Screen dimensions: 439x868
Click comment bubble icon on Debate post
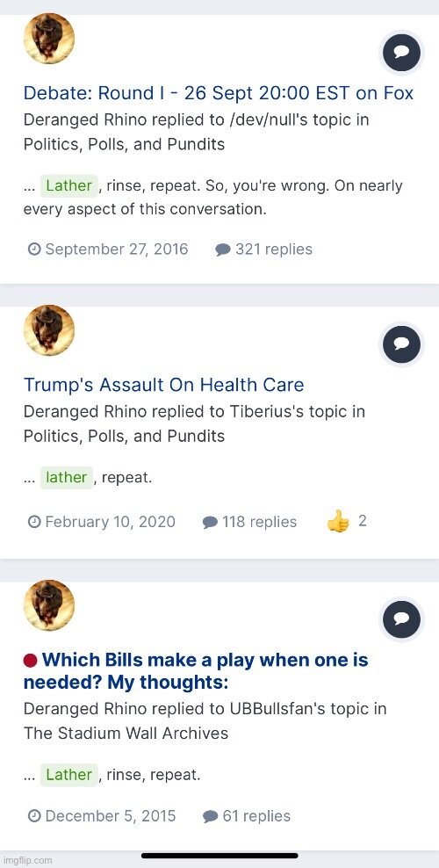click(402, 52)
